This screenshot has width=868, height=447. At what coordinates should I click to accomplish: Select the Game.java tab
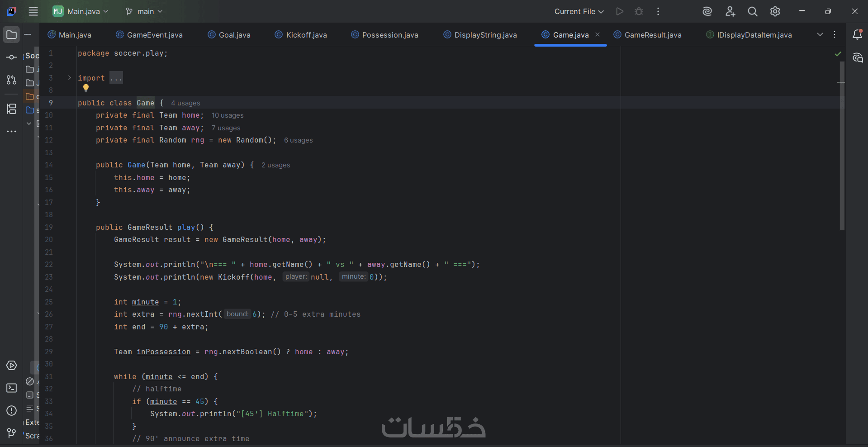pyautogui.click(x=571, y=35)
